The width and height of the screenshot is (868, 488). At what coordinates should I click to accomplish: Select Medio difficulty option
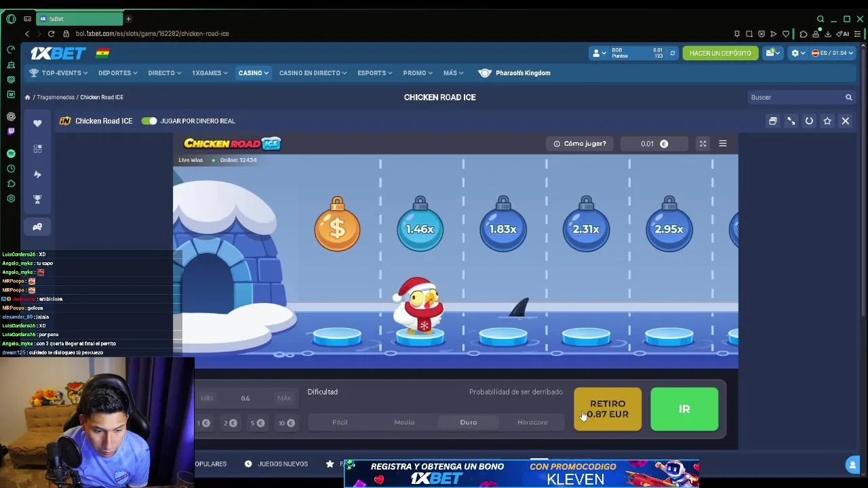coord(404,422)
